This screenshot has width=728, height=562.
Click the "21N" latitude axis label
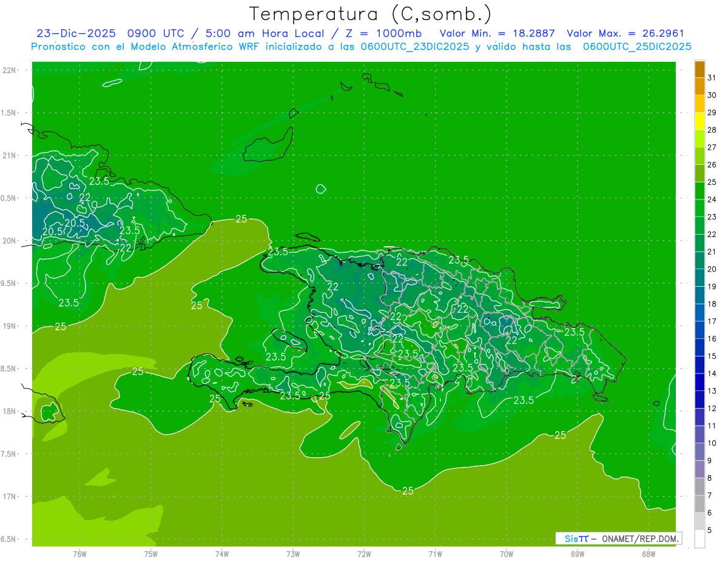pos(9,155)
